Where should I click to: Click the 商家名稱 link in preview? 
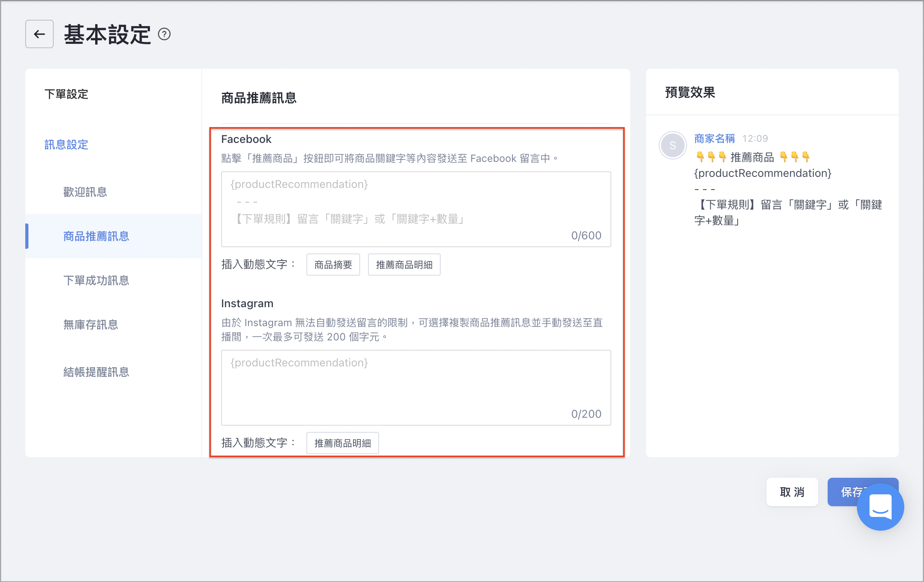tap(715, 139)
